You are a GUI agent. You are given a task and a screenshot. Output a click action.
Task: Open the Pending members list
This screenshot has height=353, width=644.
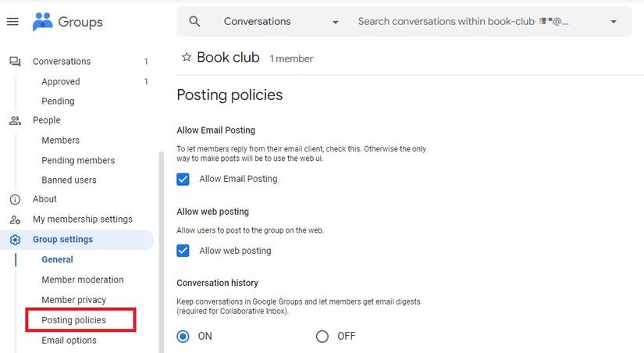click(78, 160)
